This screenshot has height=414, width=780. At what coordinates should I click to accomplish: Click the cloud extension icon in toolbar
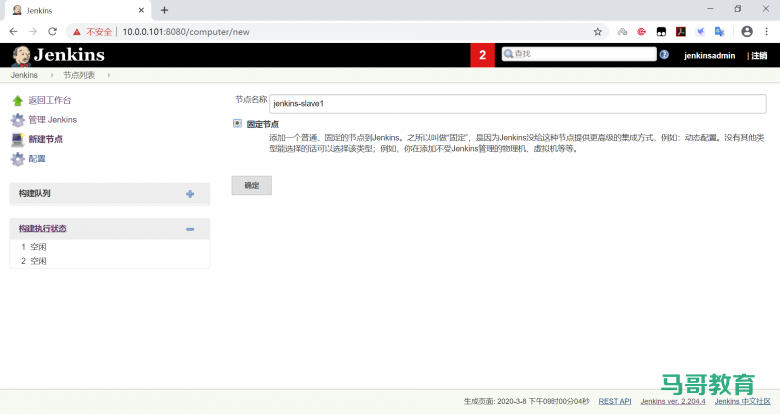[622, 32]
